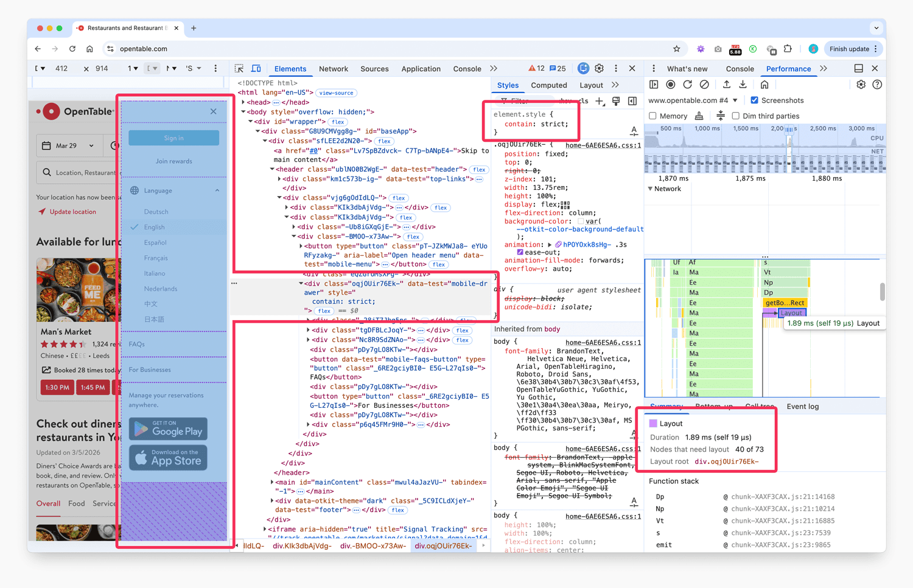Image resolution: width=913 pixels, height=588 pixels.
Task: Toggle the device toolbar emulation icon
Action: click(x=256, y=68)
